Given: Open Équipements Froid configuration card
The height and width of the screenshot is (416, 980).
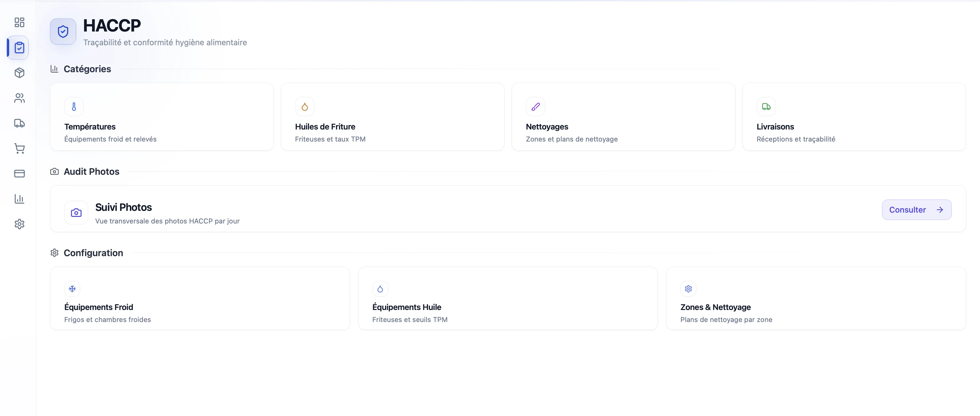Looking at the screenshot, I should pyautogui.click(x=199, y=298).
